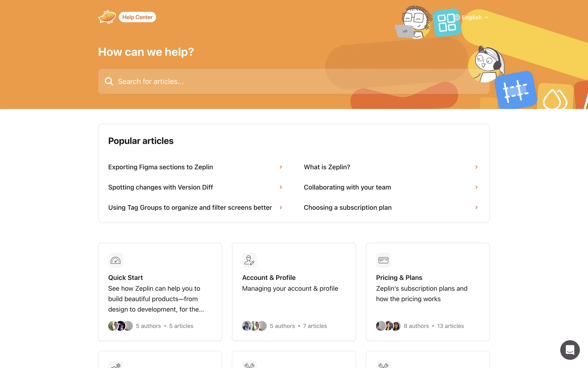
Task: Click the globe language icon
Action: coord(457,17)
